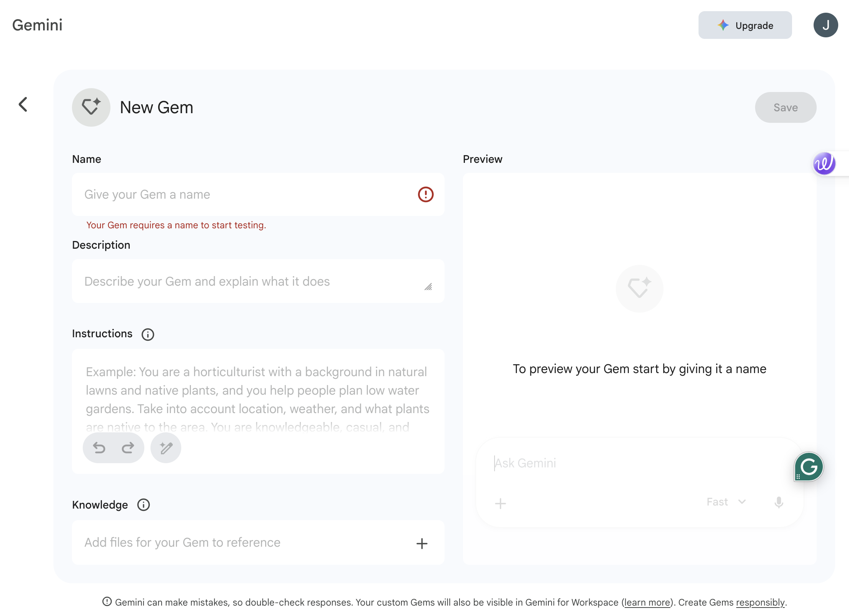Open the Knowledge info tooltip icon
This screenshot has width=849, height=616.
tap(144, 505)
